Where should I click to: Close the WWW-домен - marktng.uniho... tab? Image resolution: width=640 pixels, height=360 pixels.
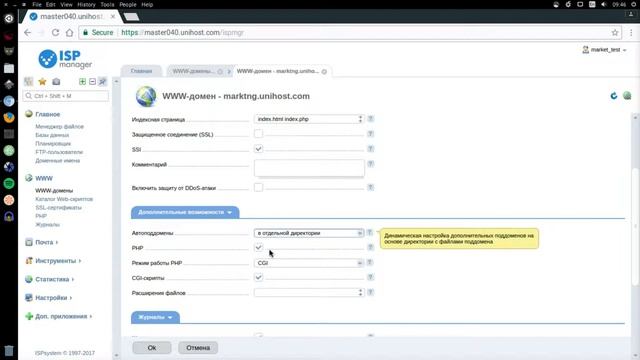(324, 71)
